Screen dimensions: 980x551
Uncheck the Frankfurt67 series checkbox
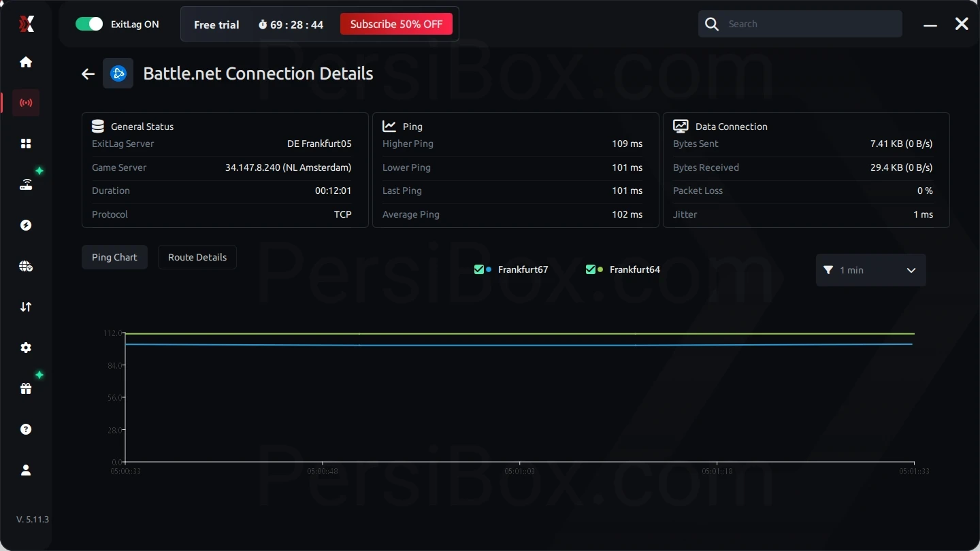click(479, 269)
